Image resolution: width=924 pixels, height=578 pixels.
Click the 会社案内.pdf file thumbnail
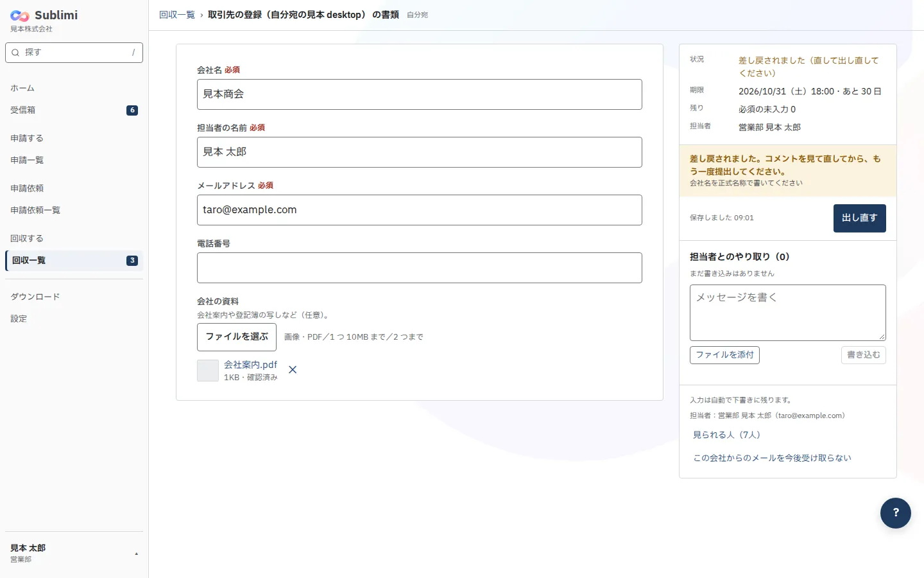(208, 371)
